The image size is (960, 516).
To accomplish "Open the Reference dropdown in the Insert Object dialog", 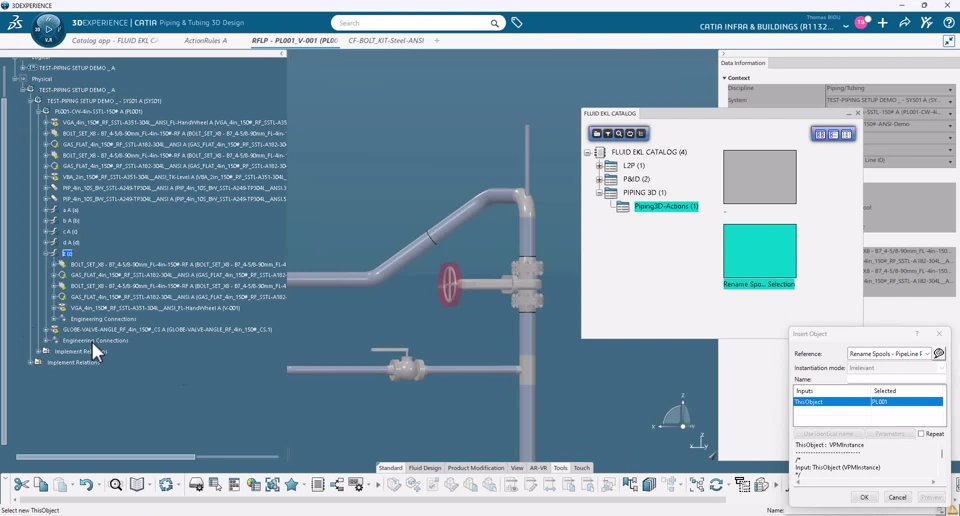I will (x=927, y=354).
